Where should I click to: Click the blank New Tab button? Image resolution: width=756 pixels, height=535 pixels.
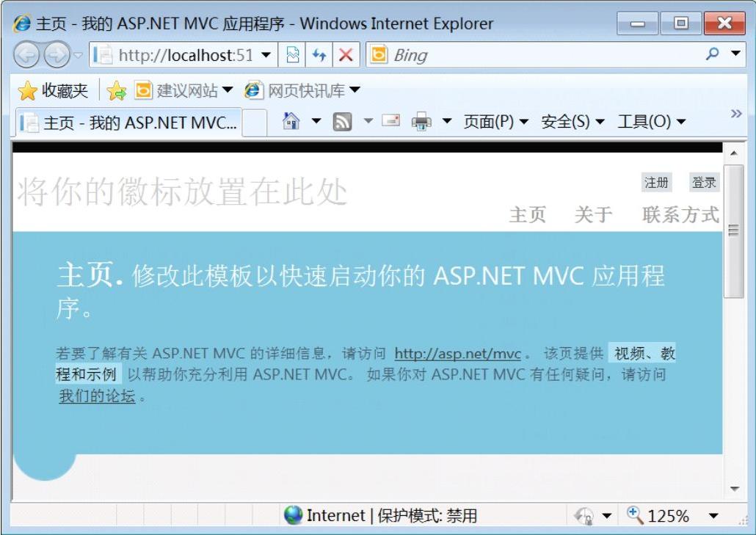[254, 123]
